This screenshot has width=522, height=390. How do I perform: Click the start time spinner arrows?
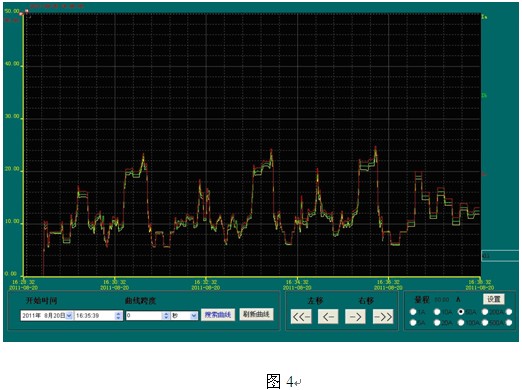point(118,316)
